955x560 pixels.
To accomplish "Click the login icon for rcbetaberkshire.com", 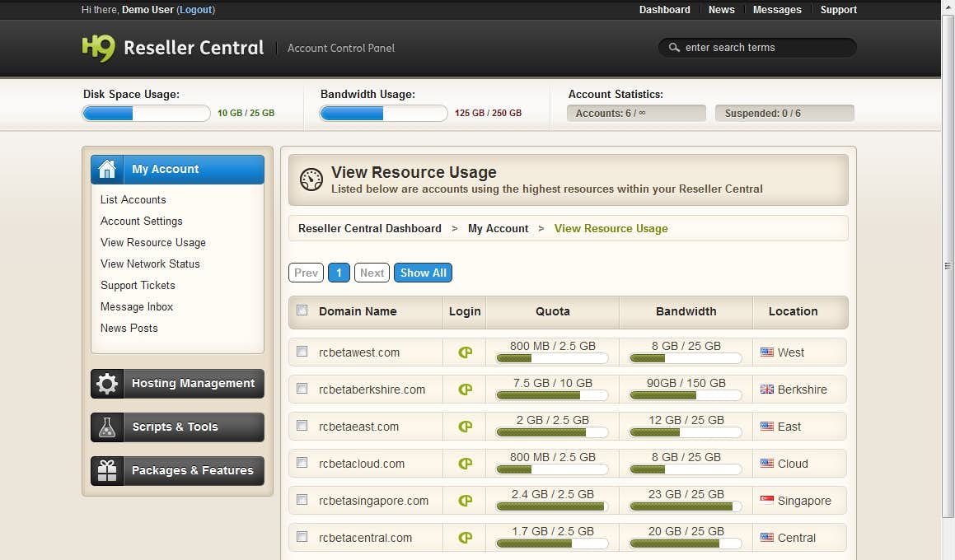I will tap(465, 390).
